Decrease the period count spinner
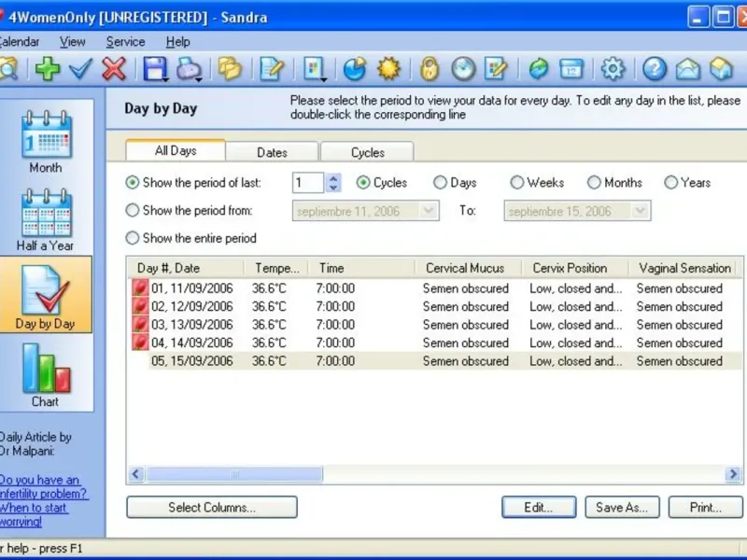This screenshot has width=747, height=560. (333, 188)
